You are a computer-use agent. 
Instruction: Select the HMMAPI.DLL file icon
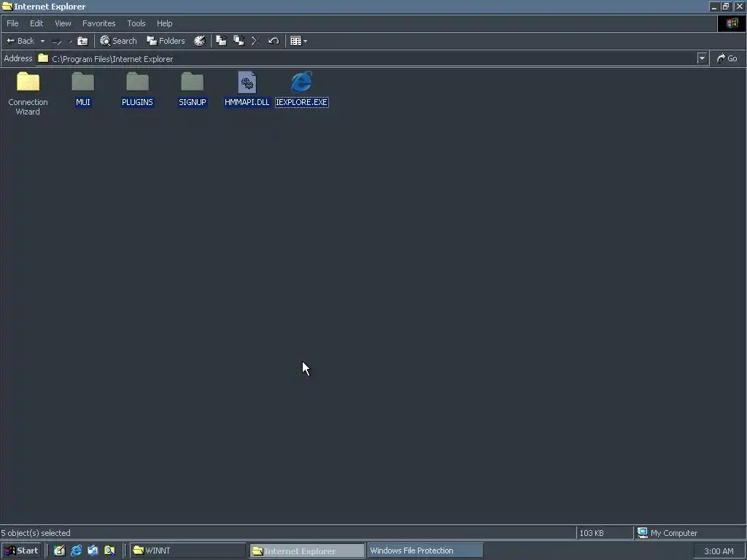point(247,82)
